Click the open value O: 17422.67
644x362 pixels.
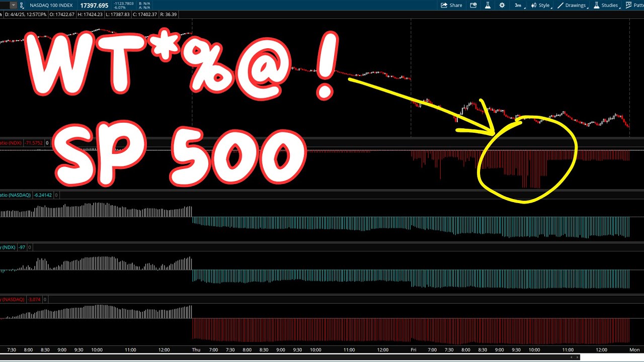[61, 15]
